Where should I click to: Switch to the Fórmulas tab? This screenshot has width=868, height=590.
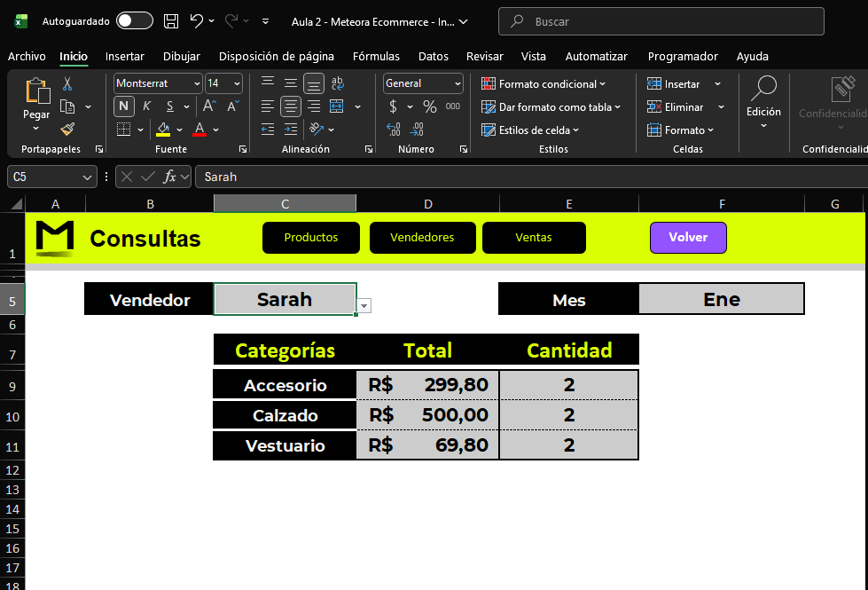376,57
